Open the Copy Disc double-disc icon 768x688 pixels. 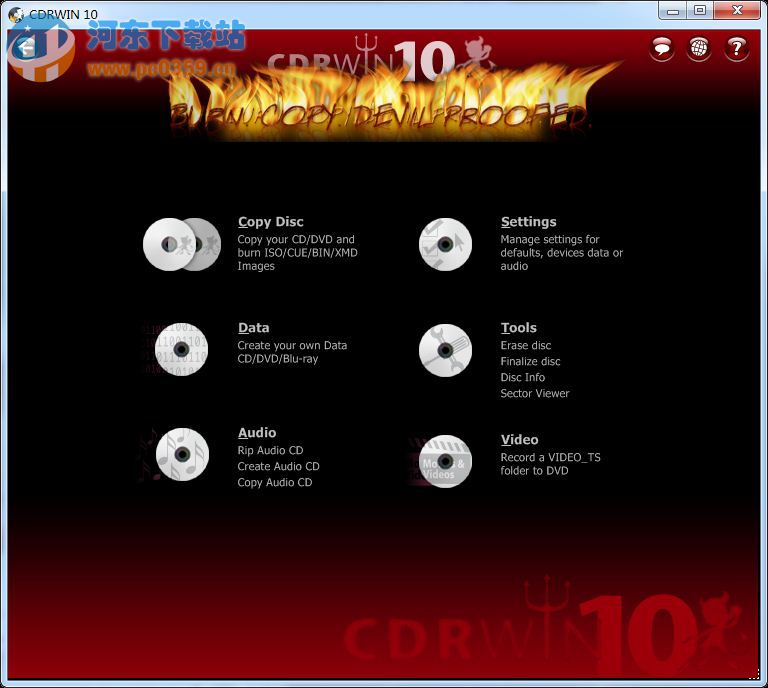(x=182, y=244)
